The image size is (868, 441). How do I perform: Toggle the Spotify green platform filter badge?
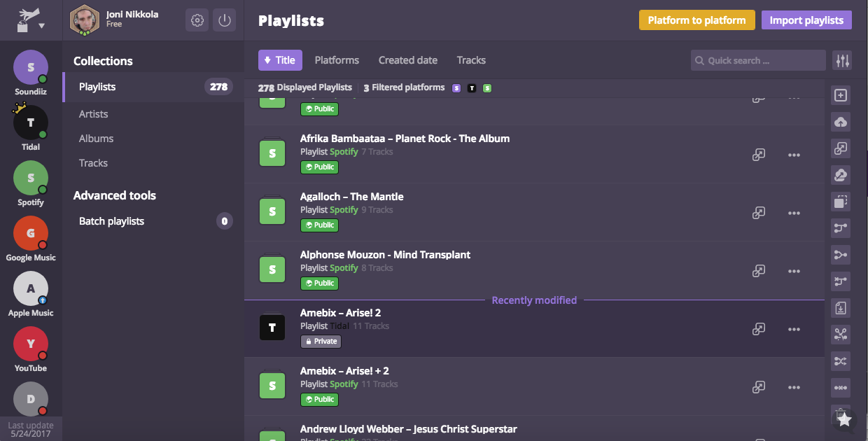(x=487, y=88)
